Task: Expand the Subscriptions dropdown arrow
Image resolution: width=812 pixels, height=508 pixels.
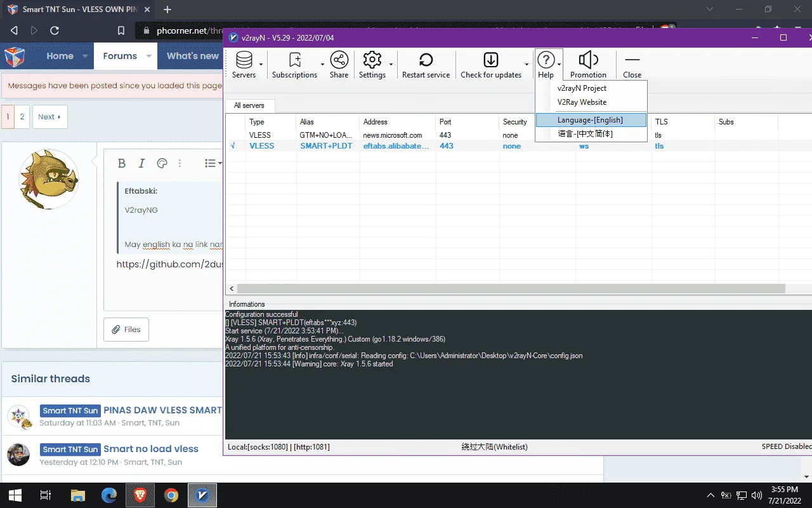Action: (x=322, y=65)
